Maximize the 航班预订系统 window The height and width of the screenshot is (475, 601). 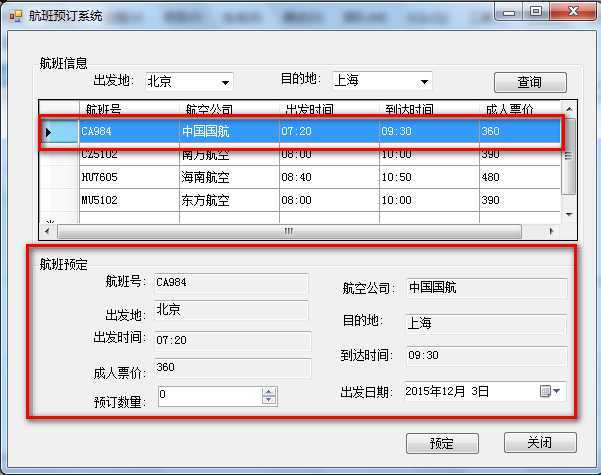click(536, 12)
